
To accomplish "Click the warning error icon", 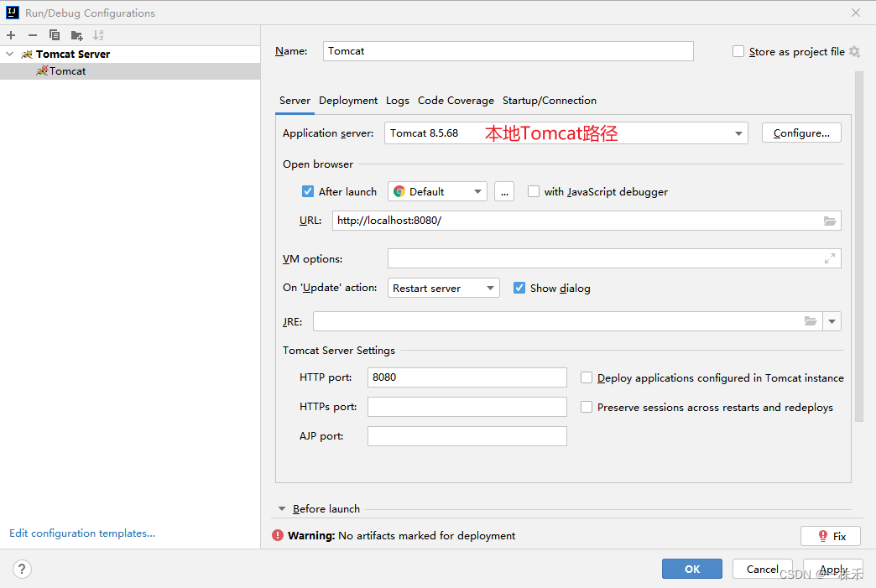I will [x=278, y=535].
